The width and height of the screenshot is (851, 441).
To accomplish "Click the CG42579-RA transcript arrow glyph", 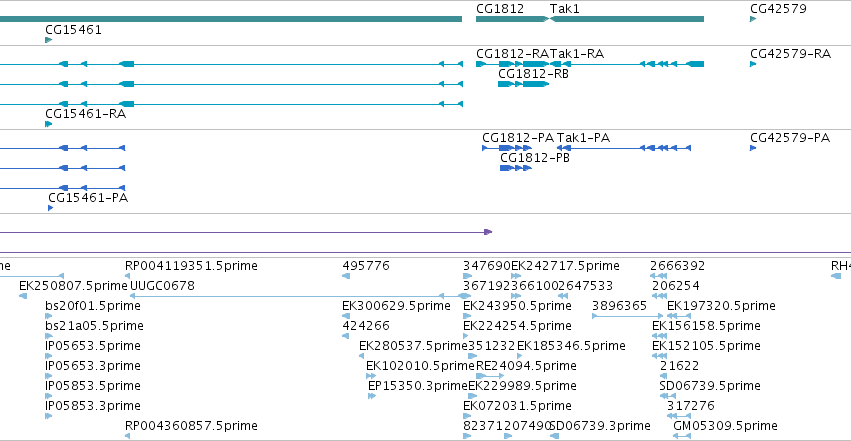I will pyautogui.click(x=753, y=64).
